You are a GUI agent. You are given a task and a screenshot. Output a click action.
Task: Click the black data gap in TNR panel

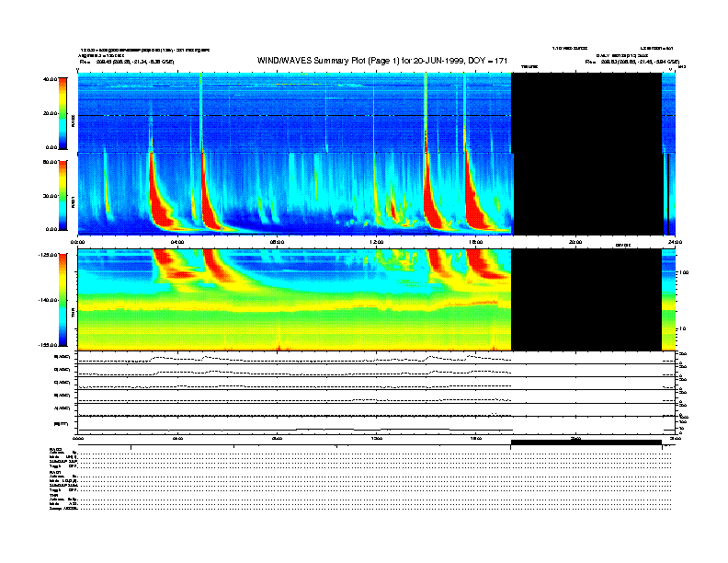pyautogui.click(x=586, y=300)
